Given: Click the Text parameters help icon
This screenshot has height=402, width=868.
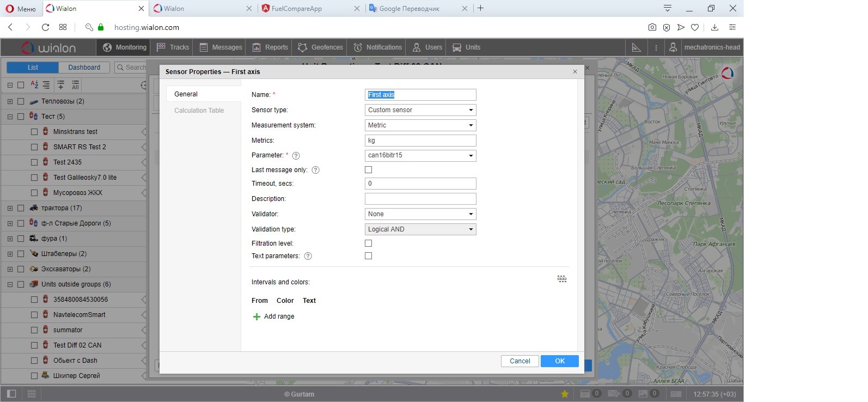Looking at the screenshot, I should (308, 256).
